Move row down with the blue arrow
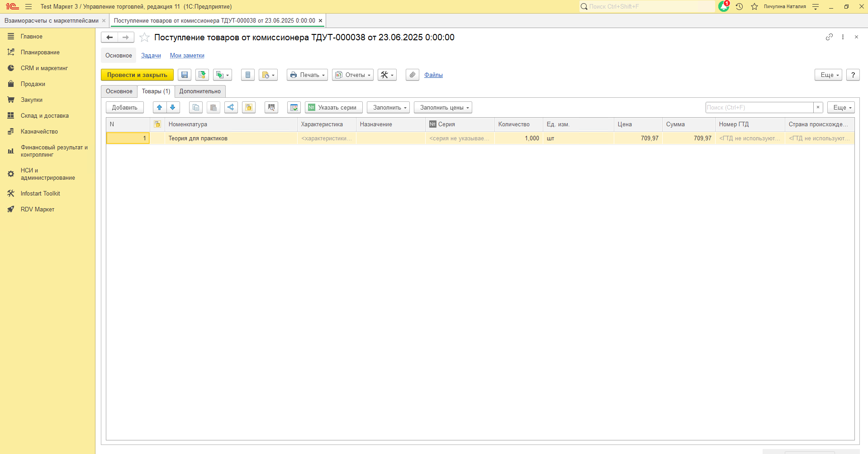Screen dimensions: 868x454 [173, 107]
